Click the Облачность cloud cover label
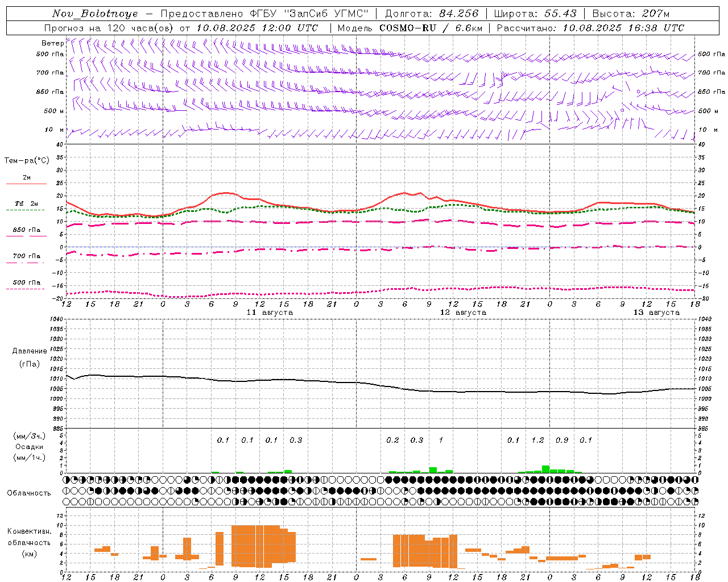 [x=29, y=493]
